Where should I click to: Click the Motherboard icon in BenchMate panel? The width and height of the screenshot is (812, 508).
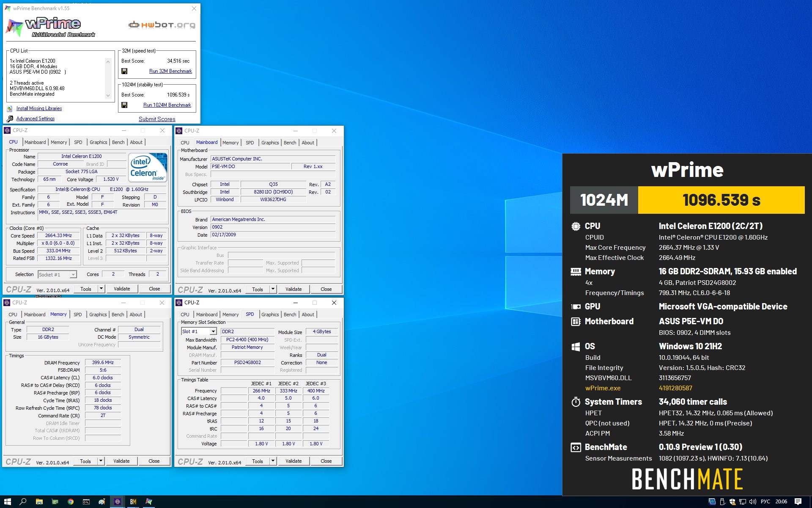coord(576,321)
